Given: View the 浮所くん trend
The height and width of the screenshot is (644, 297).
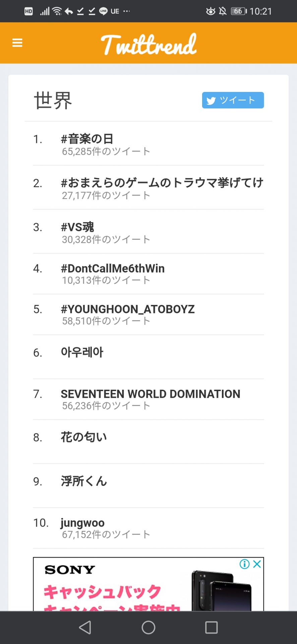Looking at the screenshot, I should pos(84,481).
